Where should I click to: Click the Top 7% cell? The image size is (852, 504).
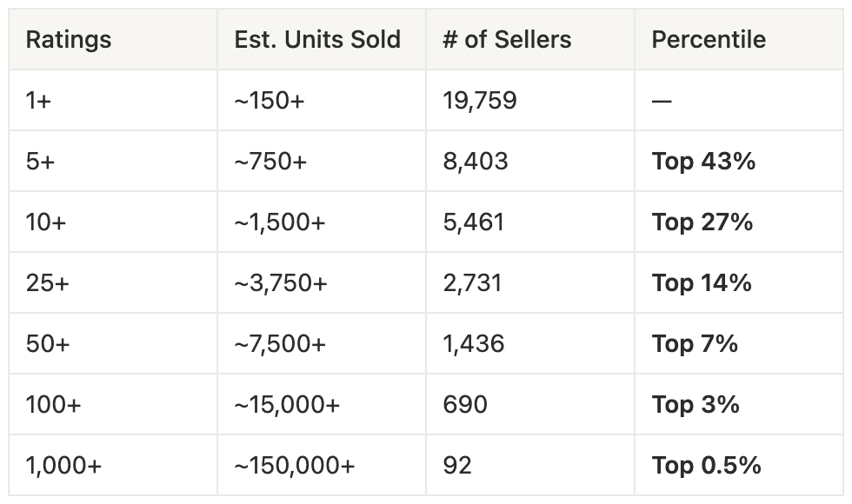click(x=695, y=344)
